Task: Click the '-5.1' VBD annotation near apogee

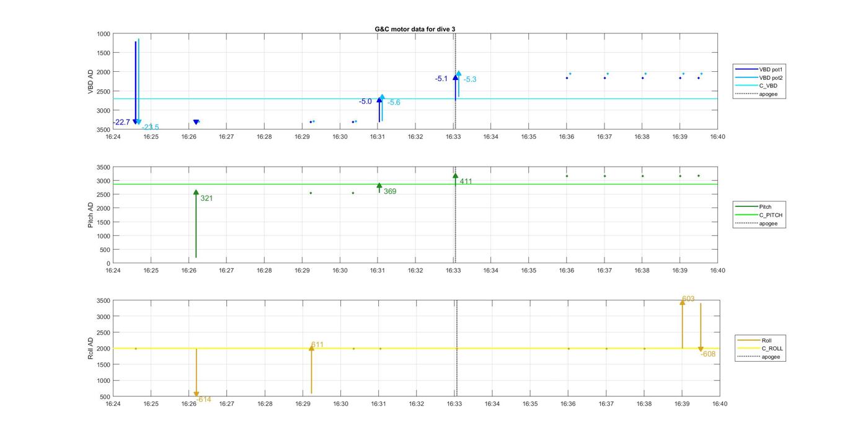Action: pyautogui.click(x=441, y=79)
